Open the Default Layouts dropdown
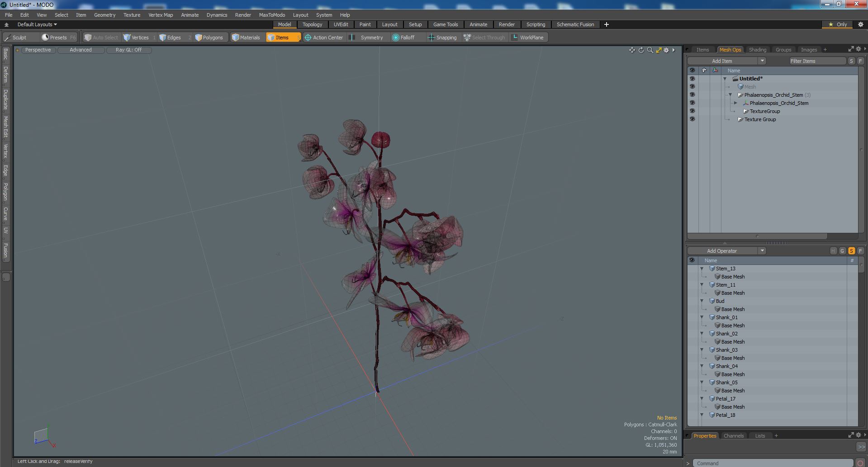The width and height of the screenshot is (868, 467). (x=37, y=24)
